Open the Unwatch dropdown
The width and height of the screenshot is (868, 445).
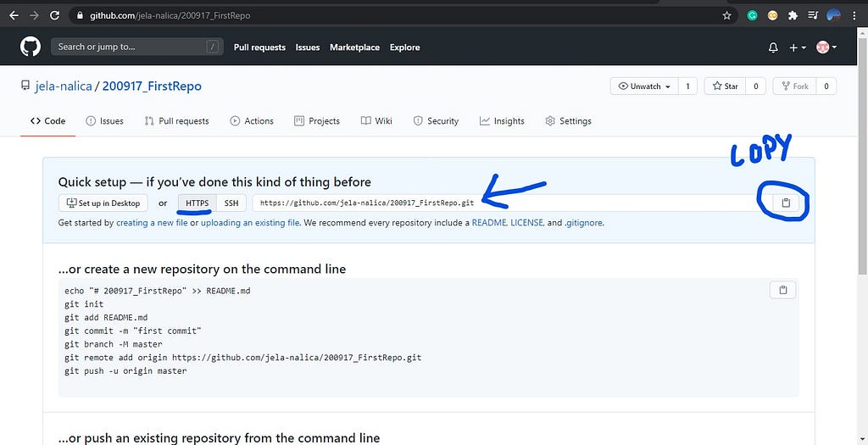pos(644,86)
